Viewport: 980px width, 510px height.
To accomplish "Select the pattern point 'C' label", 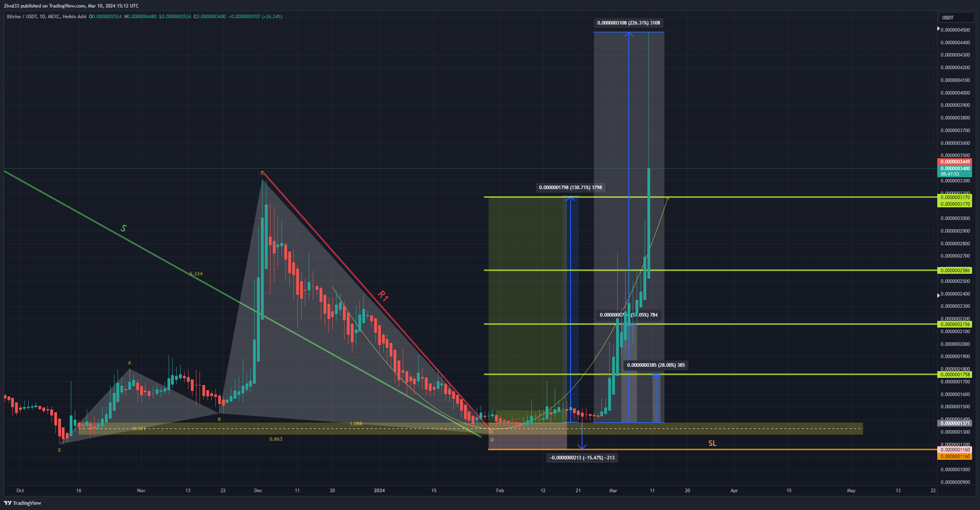I will [x=262, y=173].
